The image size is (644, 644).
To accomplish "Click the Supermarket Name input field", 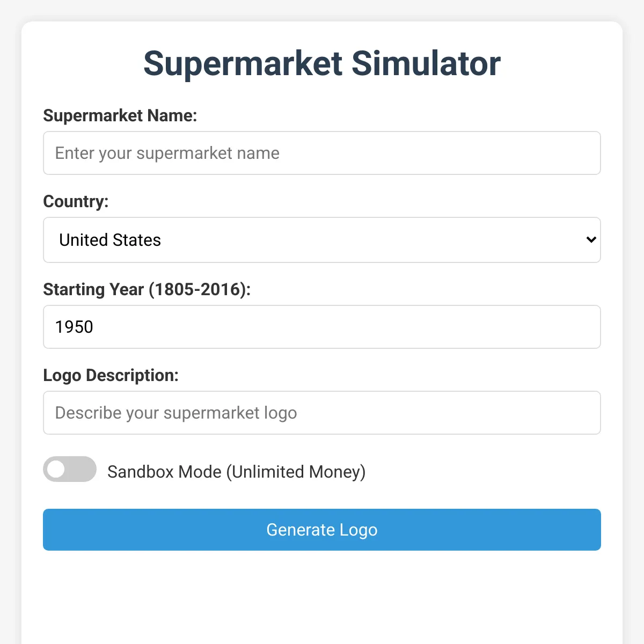I will tap(322, 153).
